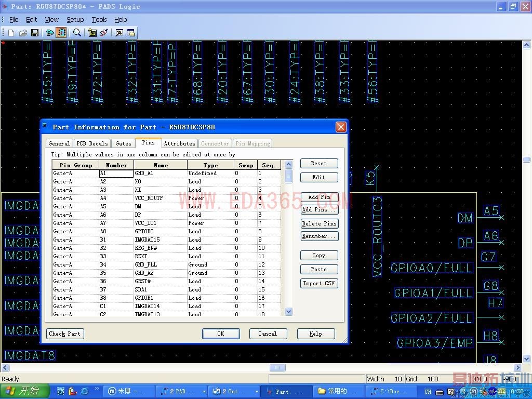Select the GND_PLL name cell
This screenshot has height=399, width=532.
pyautogui.click(x=161, y=264)
